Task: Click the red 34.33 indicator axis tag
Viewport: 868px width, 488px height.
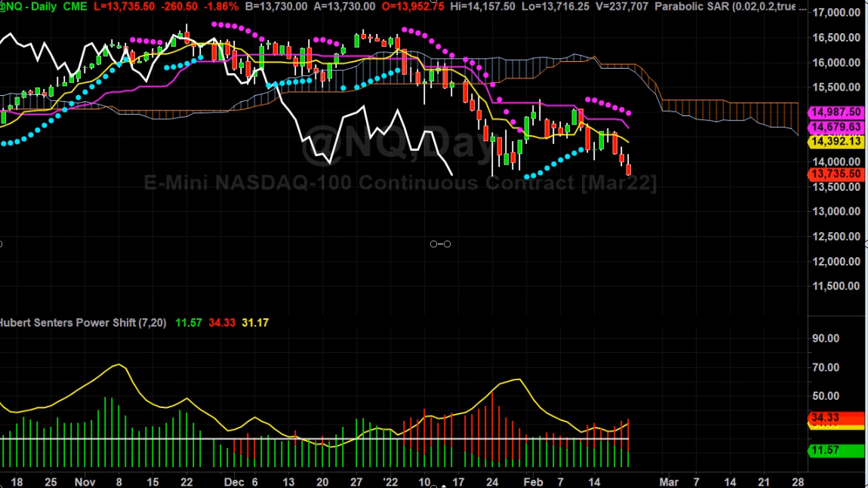Action: pyautogui.click(x=836, y=418)
